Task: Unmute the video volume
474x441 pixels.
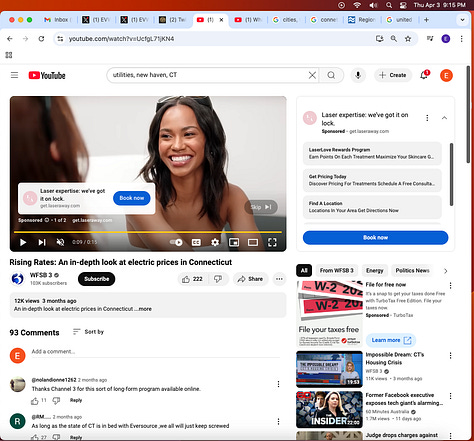Action: (x=60, y=242)
